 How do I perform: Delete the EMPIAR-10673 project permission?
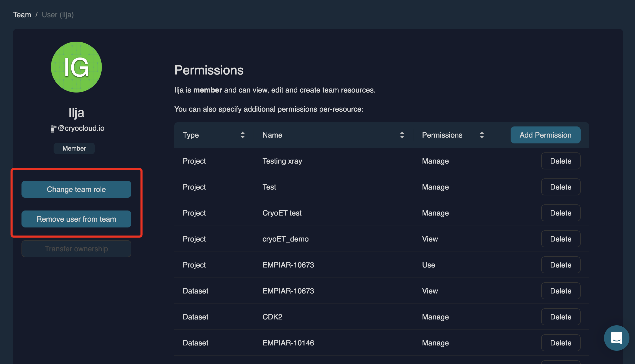[560, 265]
